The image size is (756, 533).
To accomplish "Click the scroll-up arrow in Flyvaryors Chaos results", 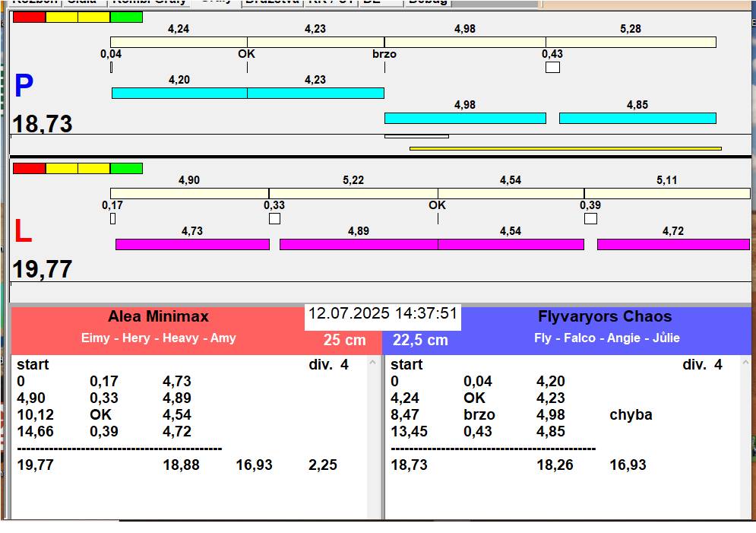I will 746,362.
